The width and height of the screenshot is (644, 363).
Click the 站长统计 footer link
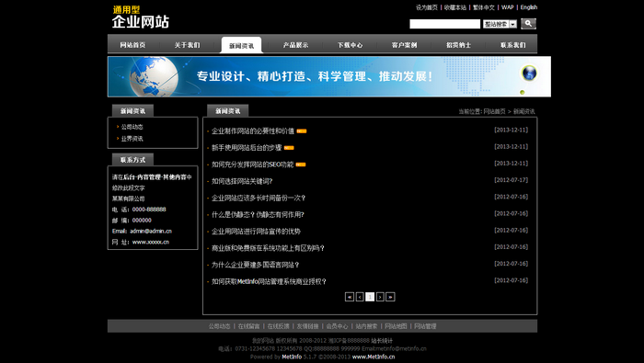coord(382,341)
